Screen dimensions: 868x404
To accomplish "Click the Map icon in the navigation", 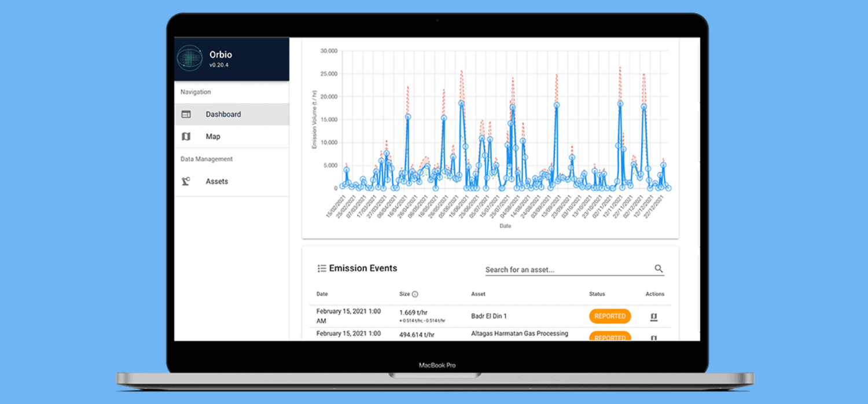I will tap(186, 137).
